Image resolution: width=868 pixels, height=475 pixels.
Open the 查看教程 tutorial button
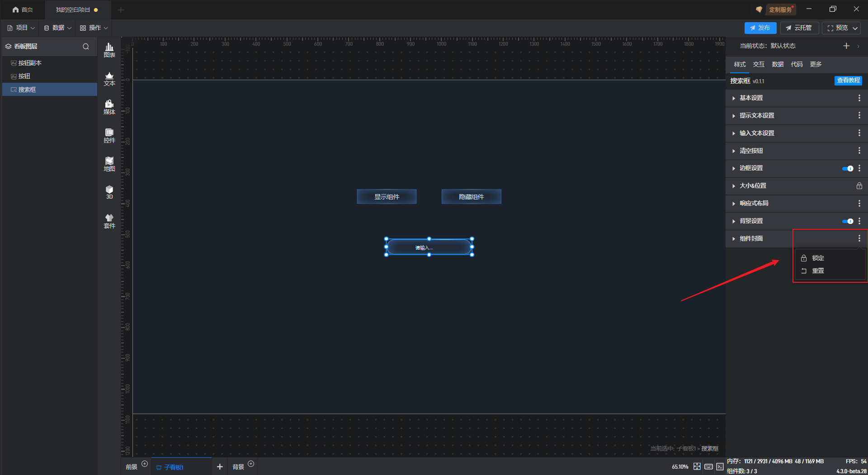pos(848,81)
